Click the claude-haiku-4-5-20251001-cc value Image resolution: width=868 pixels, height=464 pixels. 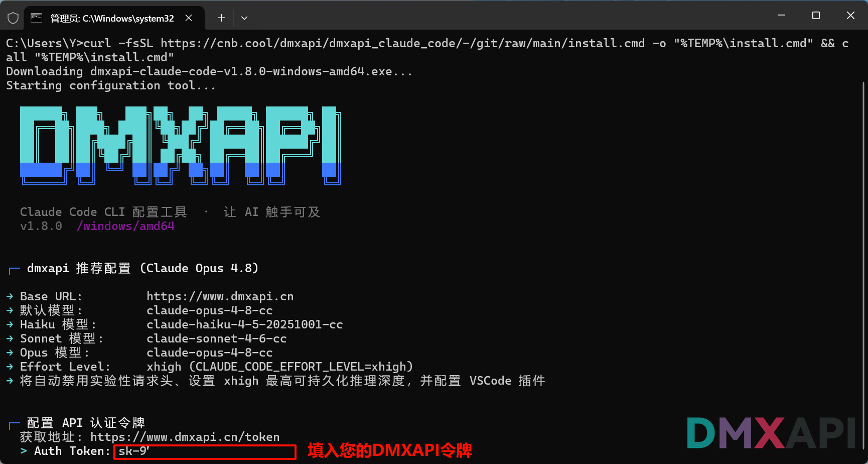coord(244,324)
